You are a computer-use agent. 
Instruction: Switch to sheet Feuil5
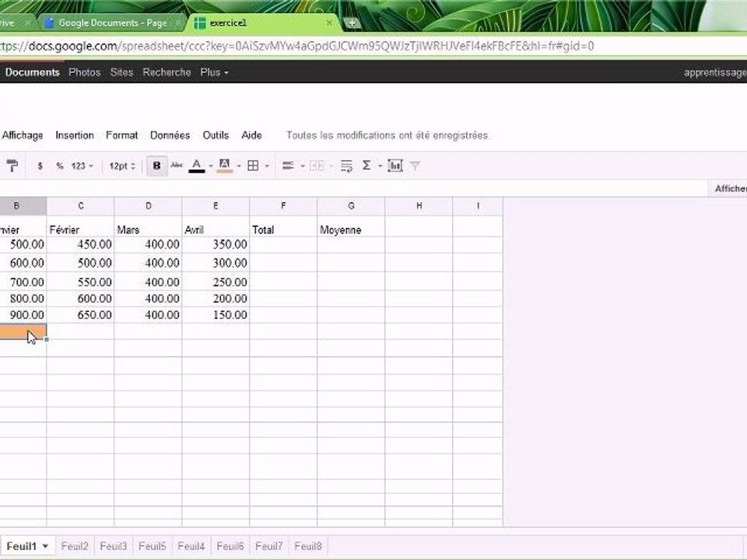[153, 546]
